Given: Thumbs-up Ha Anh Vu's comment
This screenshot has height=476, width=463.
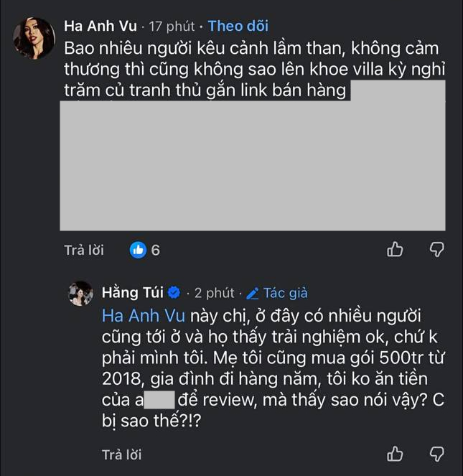Looking at the screenshot, I should pos(395,250).
